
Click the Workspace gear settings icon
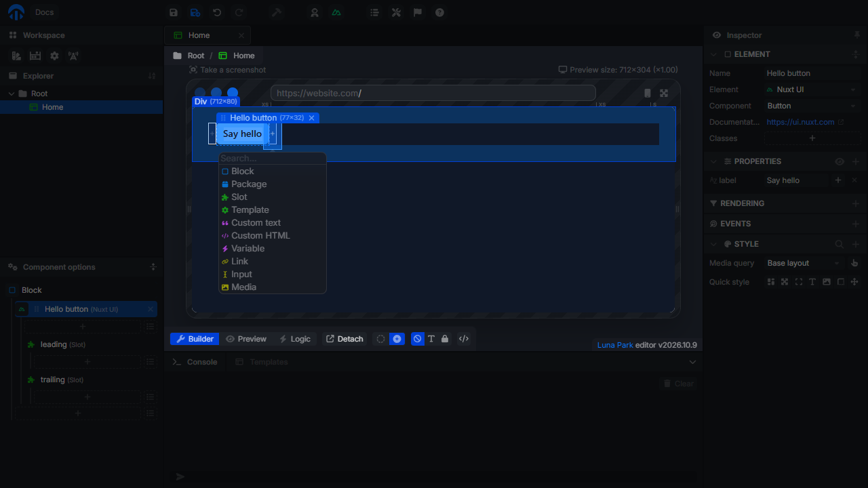(x=54, y=56)
